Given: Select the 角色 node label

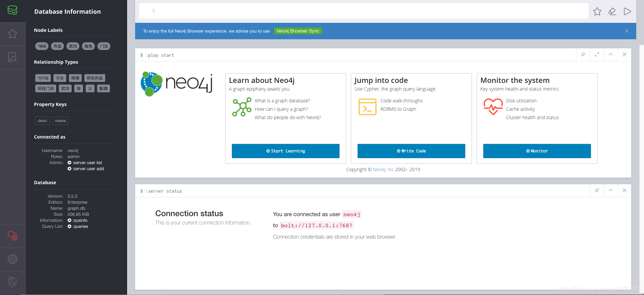Looking at the screenshot, I should click(88, 46).
